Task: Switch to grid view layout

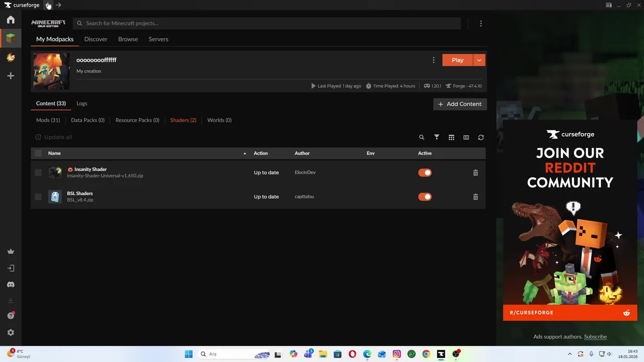Action: 451,137
